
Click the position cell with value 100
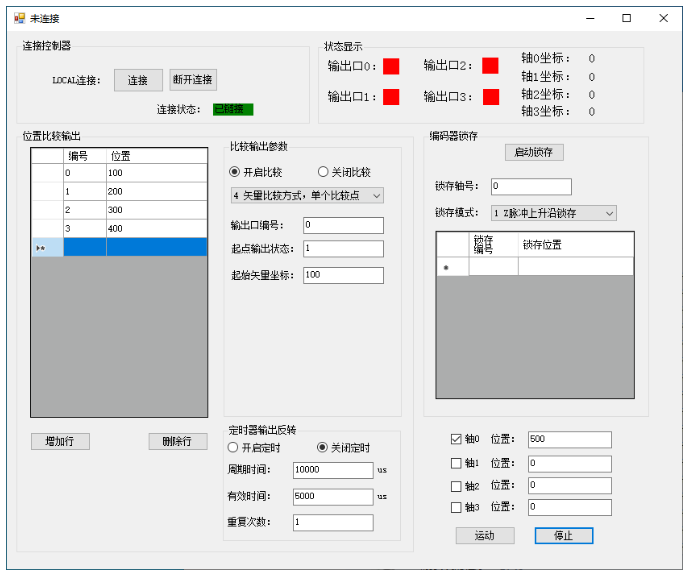click(x=156, y=173)
